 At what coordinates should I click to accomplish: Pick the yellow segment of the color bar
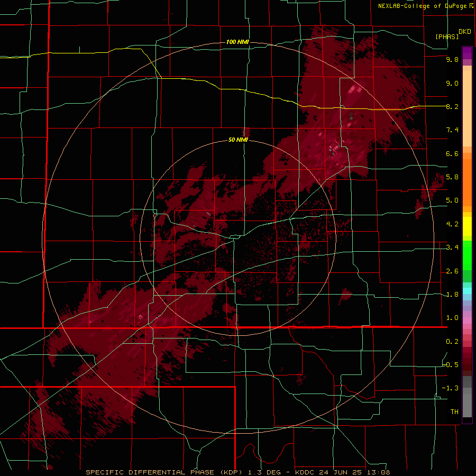467,226
